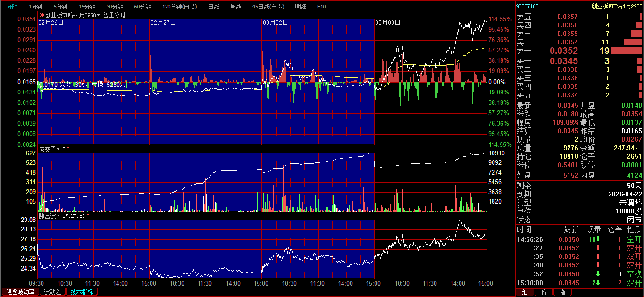Click the 卖二 volume bar showing 11
The width and height of the screenshot is (644, 297).
[633, 42]
